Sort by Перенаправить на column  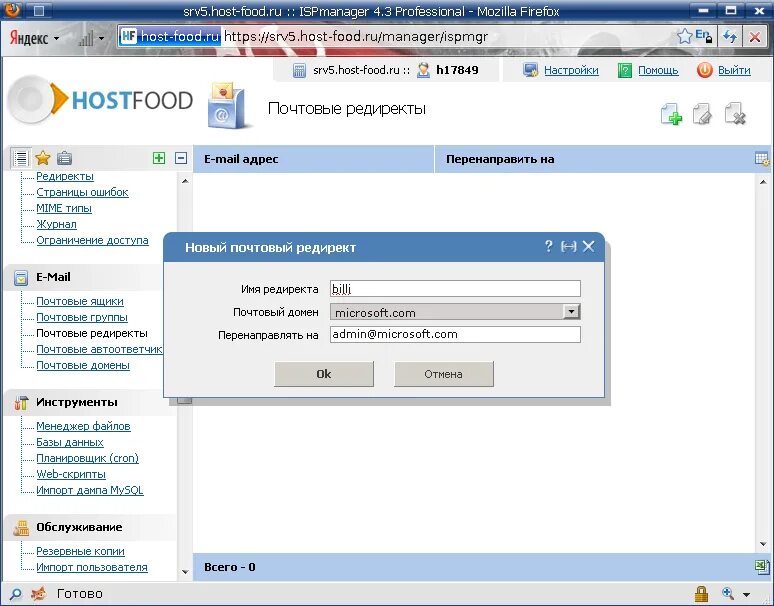(500, 159)
